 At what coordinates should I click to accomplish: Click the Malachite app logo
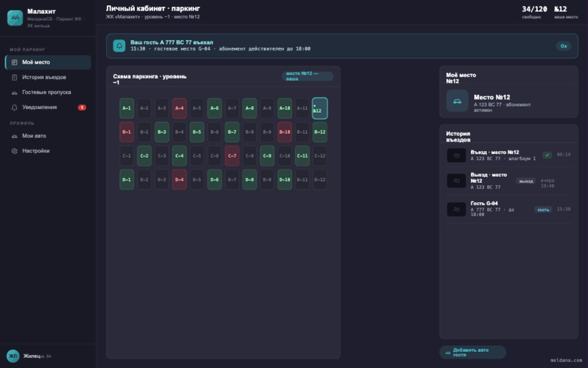(x=15, y=18)
